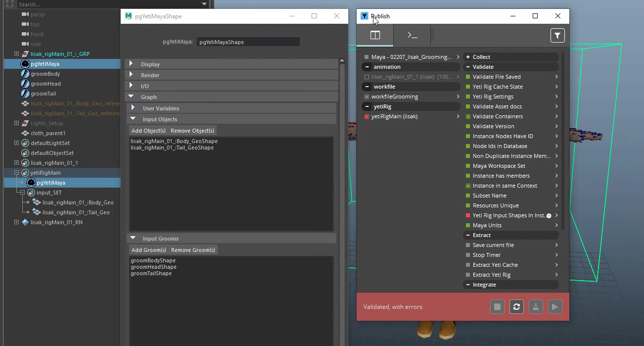This screenshot has width=644, height=346.
Task: Click lisak_rigMain_01_RN reference node icon
Action: pyautogui.click(x=25, y=222)
